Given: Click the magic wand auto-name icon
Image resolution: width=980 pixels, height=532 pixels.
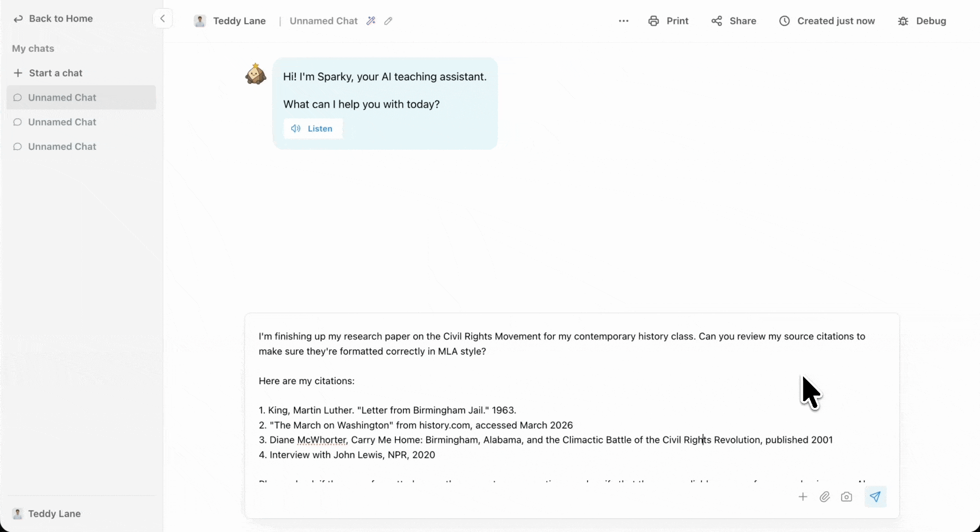Looking at the screenshot, I should 371,21.
